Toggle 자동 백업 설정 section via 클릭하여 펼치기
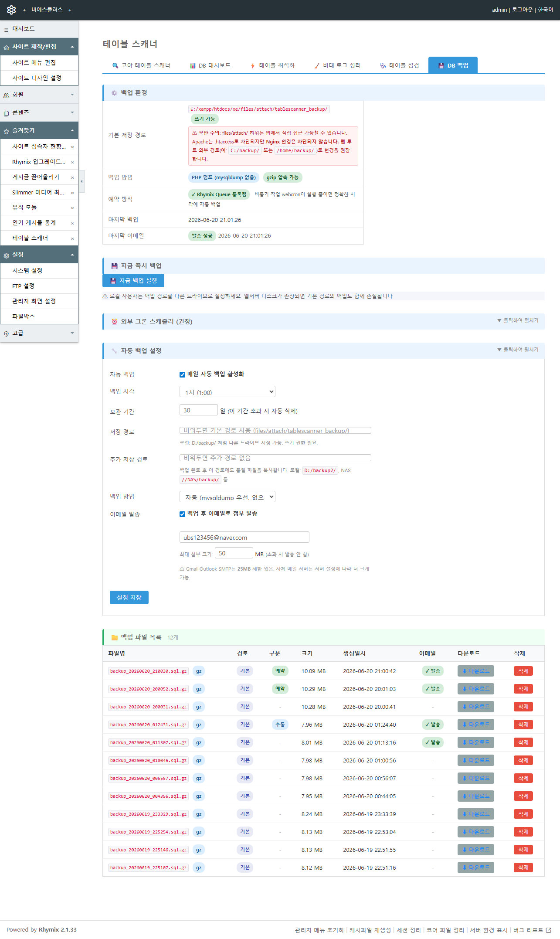The width and height of the screenshot is (560, 939). 518,350
